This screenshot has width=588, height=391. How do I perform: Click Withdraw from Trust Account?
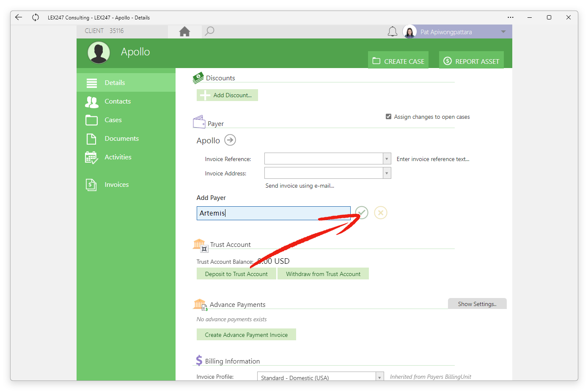323,274
